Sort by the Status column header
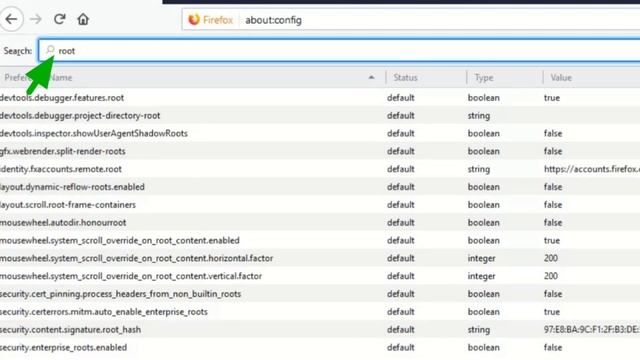Viewport: 640px width, 360px height. click(426, 78)
